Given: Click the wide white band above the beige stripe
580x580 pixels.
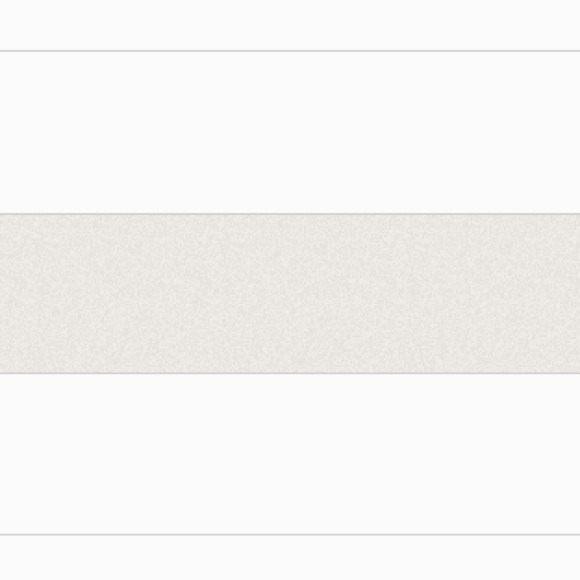Looking at the screenshot, I should [x=290, y=132].
